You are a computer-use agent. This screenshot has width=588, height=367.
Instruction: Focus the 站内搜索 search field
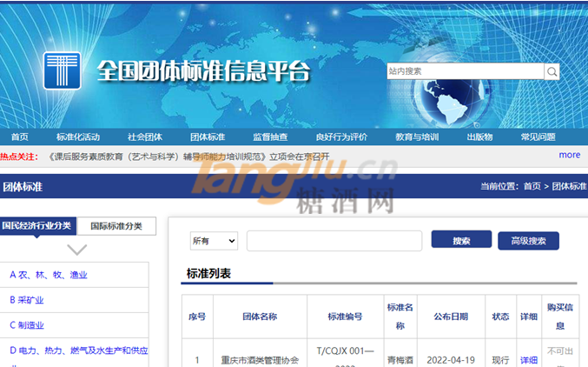pyautogui.click(x=466, y=71)
